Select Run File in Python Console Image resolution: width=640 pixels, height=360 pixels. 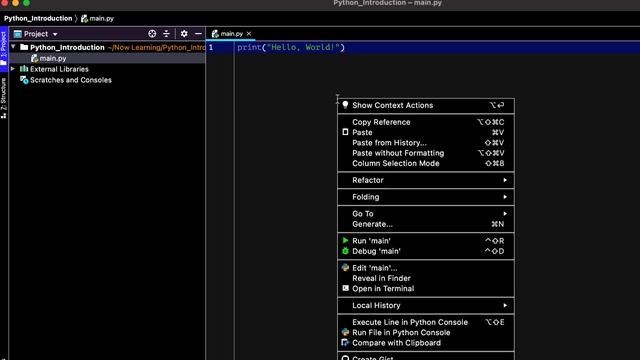426,333
